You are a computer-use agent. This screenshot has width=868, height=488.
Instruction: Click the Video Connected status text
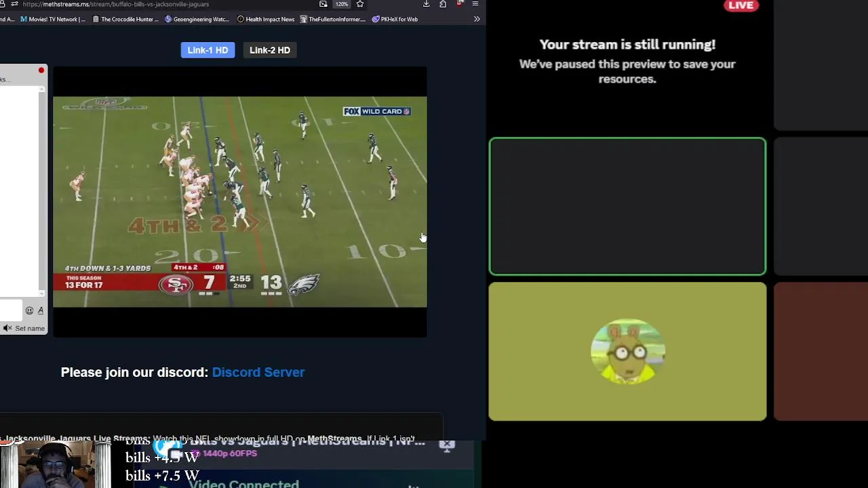click(243, 483)
